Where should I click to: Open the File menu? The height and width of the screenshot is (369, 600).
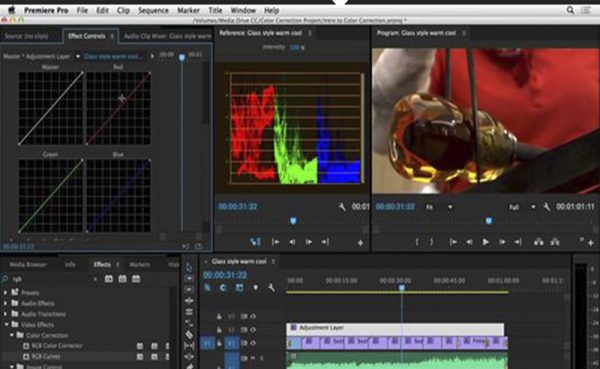[82, 10]
